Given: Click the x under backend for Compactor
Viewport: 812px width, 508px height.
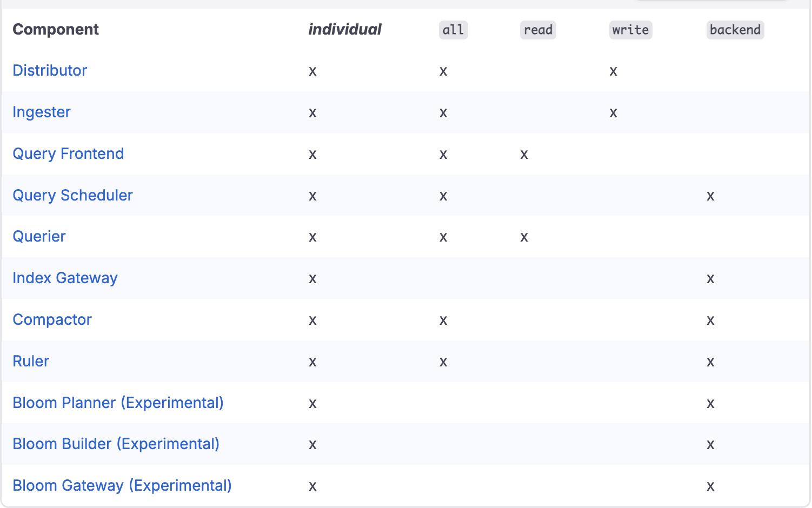Looking at the screenshot, I should click(x=710, y=320).
